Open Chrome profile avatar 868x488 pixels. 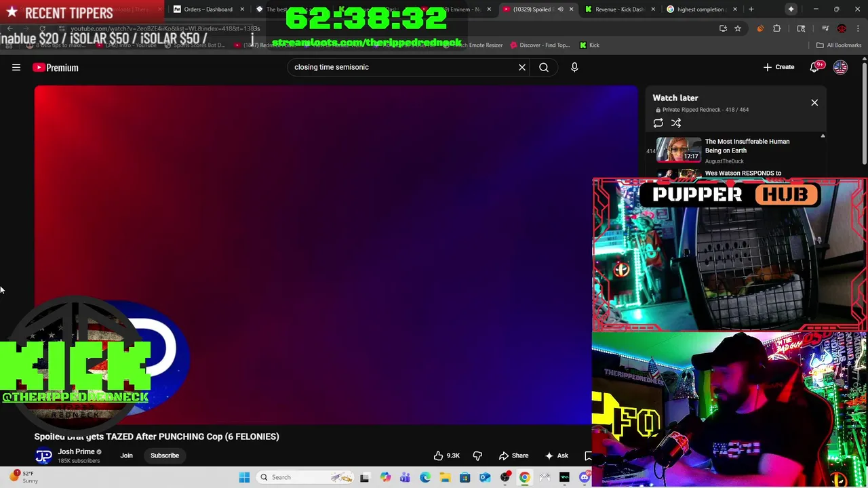[842, 28]
